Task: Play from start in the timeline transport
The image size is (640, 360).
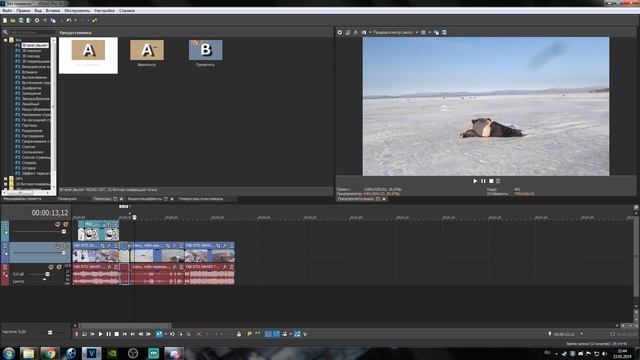Action: pyautogui.click(x=93, y=334)
